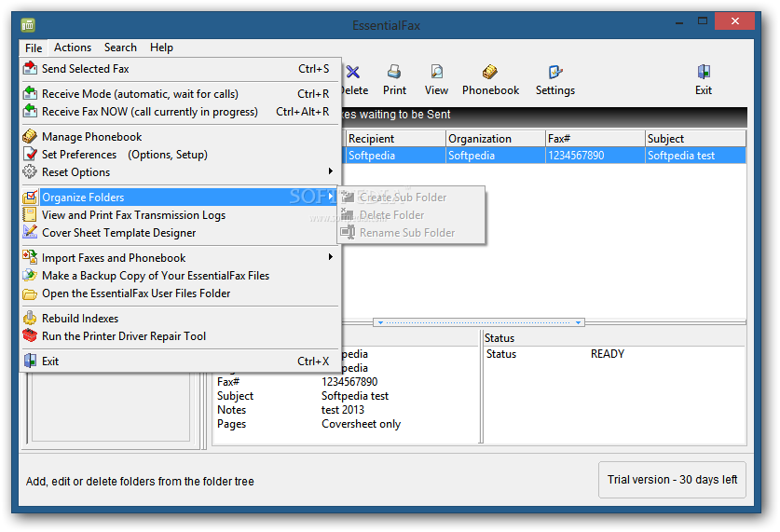Screen dimensions: 780x532
Task: Select the 1234567890 fax number table cell
Action: [x=595, y=156]
